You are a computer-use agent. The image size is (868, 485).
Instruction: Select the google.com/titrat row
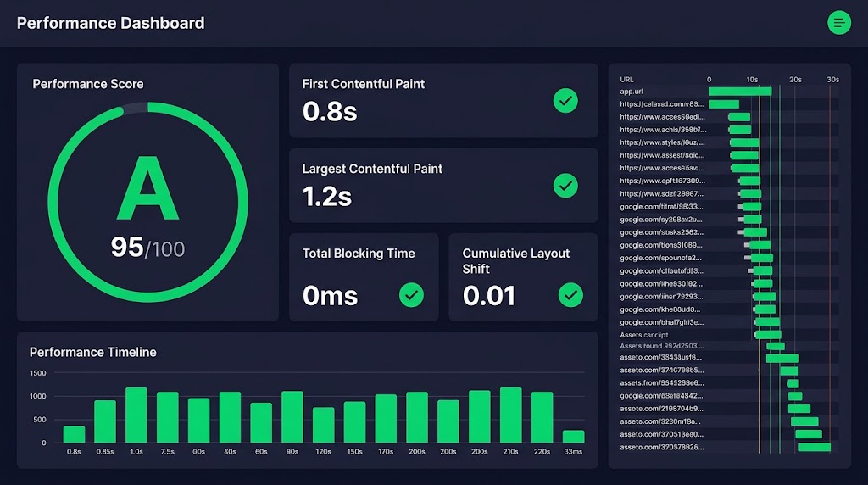click(x=729, y=207)
